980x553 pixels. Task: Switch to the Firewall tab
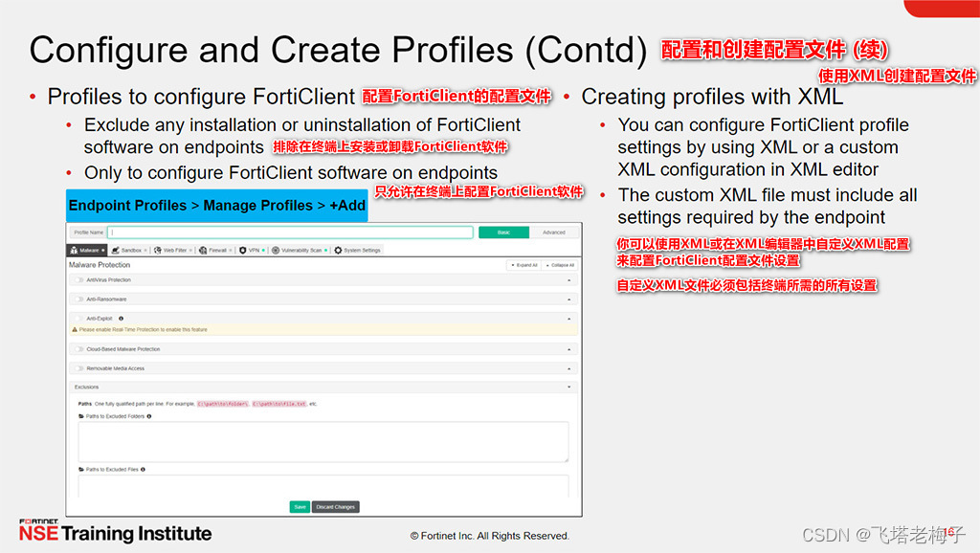coord(215,250)
